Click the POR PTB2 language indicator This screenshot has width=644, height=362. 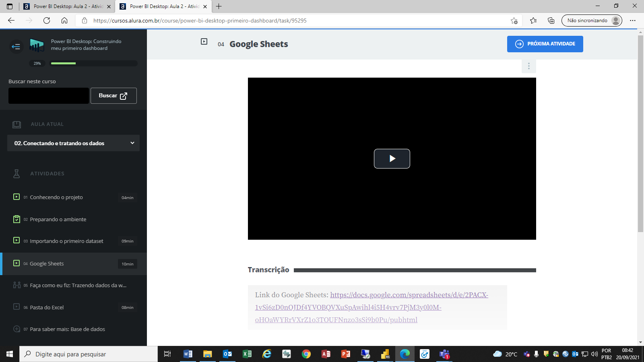click(x=607, y=354)
